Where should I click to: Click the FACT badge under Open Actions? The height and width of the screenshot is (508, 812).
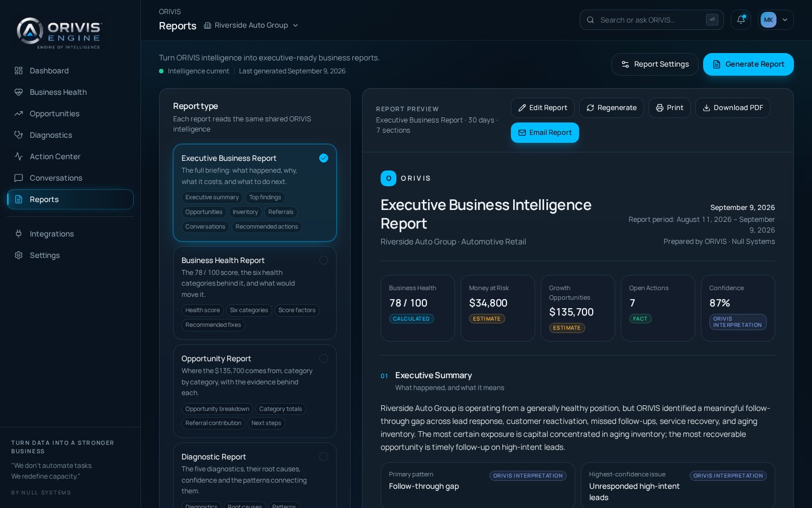pos(640,319)
